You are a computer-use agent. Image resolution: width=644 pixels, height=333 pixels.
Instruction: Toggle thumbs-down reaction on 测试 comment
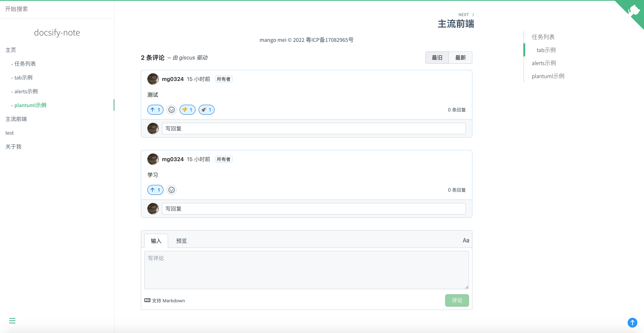187,110
